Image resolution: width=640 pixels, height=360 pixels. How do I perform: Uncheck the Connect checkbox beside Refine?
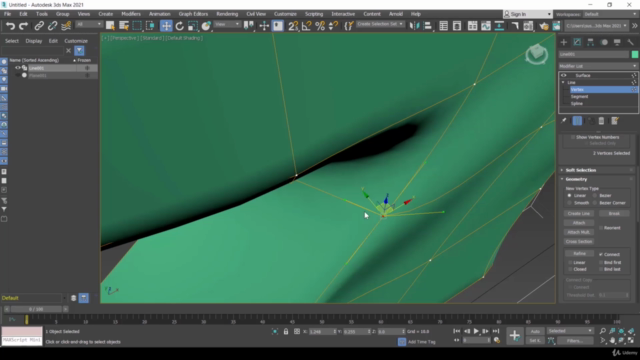coord(601,254)
